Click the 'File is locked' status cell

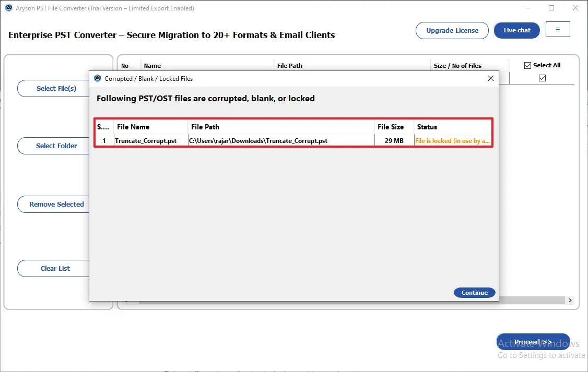point(453,141)
